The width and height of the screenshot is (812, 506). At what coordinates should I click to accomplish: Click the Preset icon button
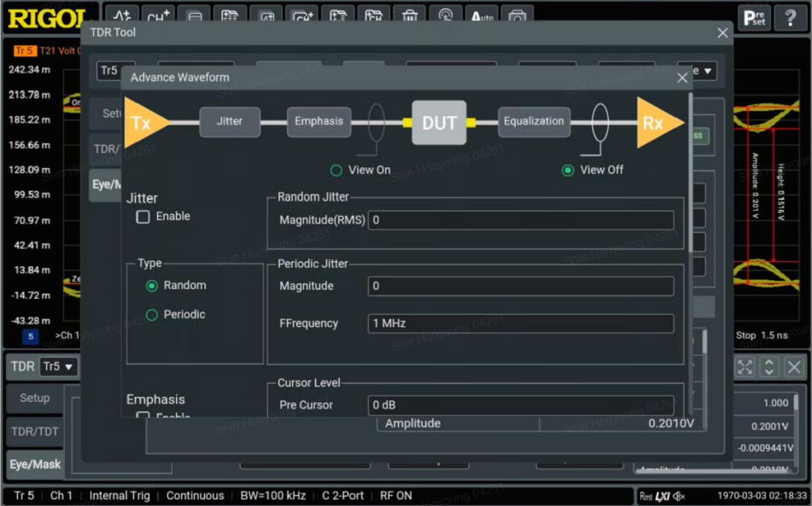[x=754, y=18]
